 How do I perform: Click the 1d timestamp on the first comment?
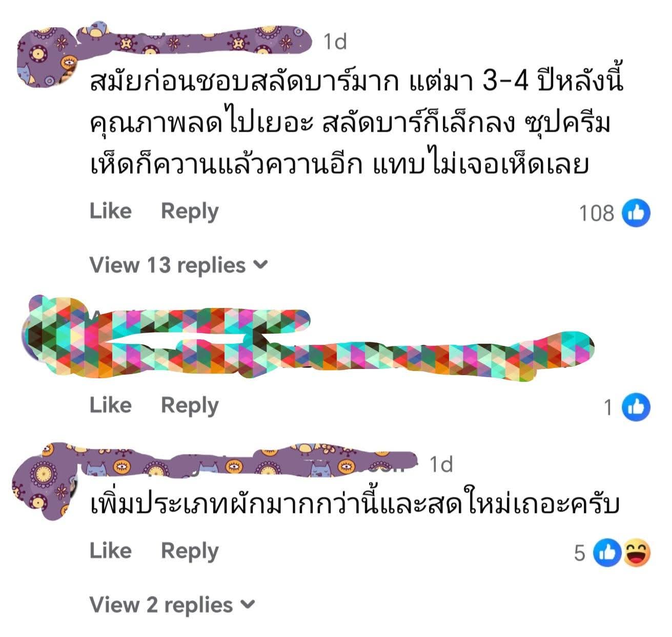pos(335,42)
